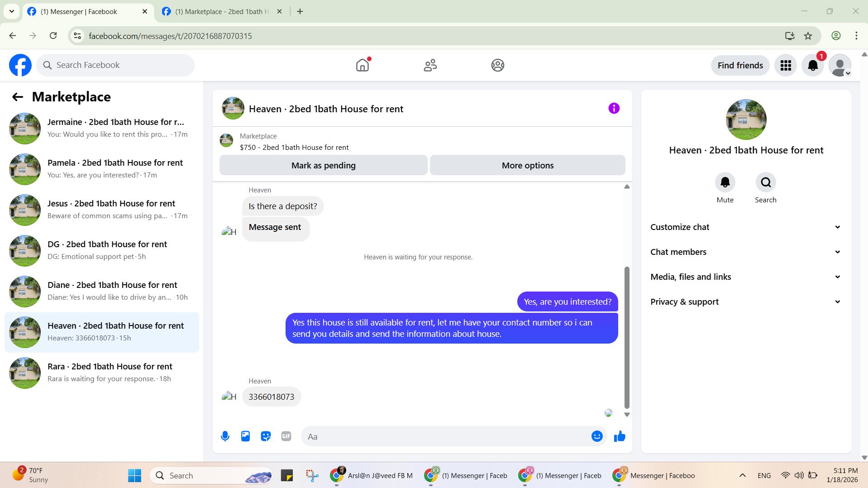Expand Chat members section
This screenshot has width=868, height=488.
(x=746, y=252)
